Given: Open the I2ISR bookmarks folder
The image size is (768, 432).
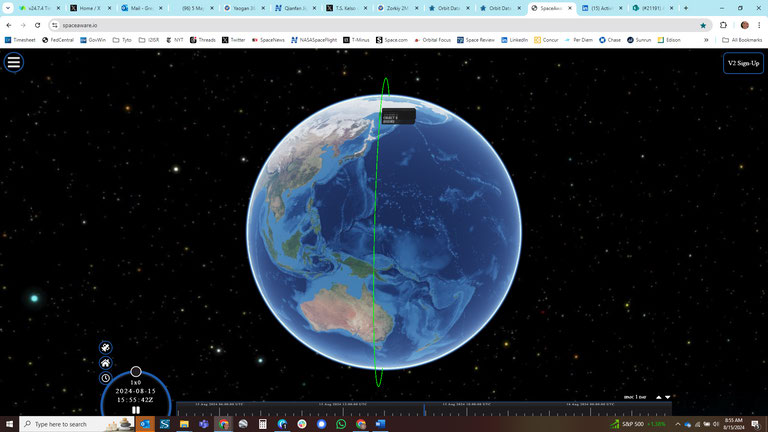Looking at the screenshot, I should [149, 40].
